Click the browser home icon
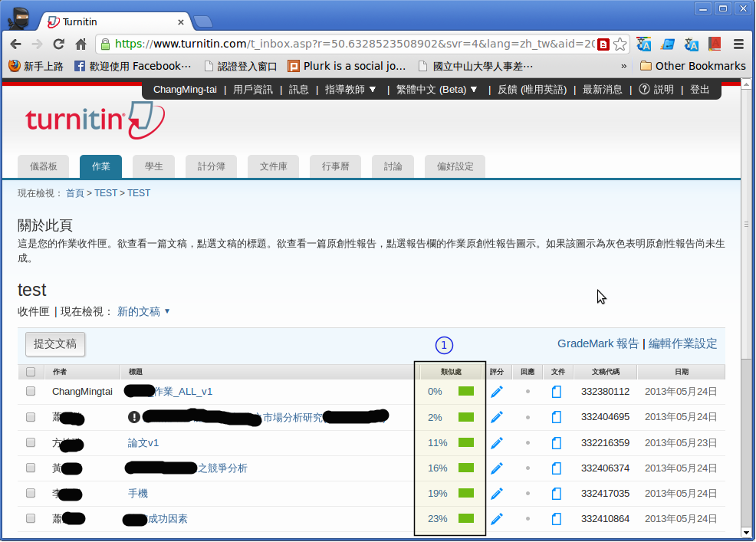Image resolution: width=756 pixels, height=542 pixels. pyautogui.click(x=81, y=44)
